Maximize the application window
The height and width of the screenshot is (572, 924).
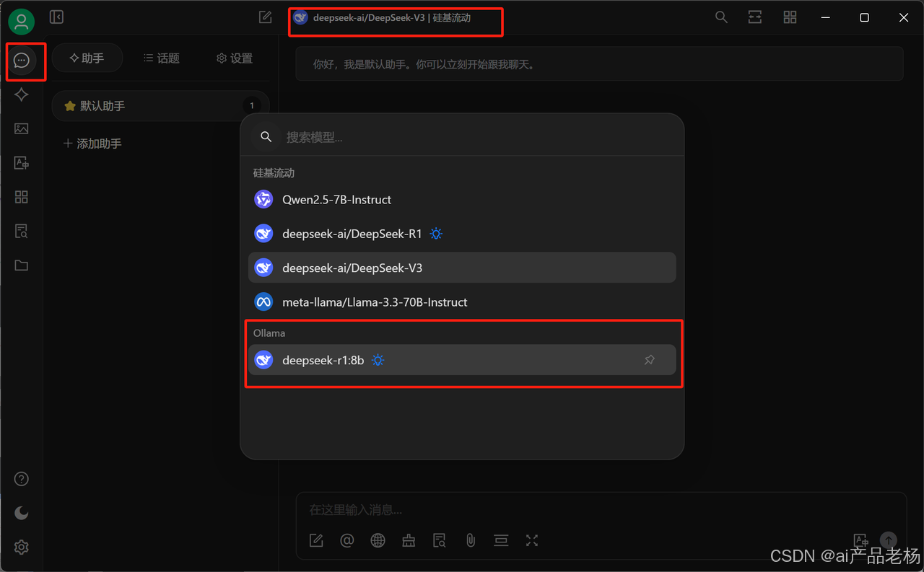(864, 17)
